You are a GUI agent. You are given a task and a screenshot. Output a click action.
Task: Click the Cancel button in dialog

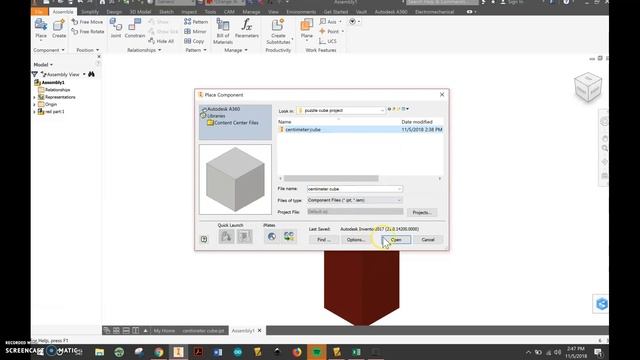tap(428, 240)
